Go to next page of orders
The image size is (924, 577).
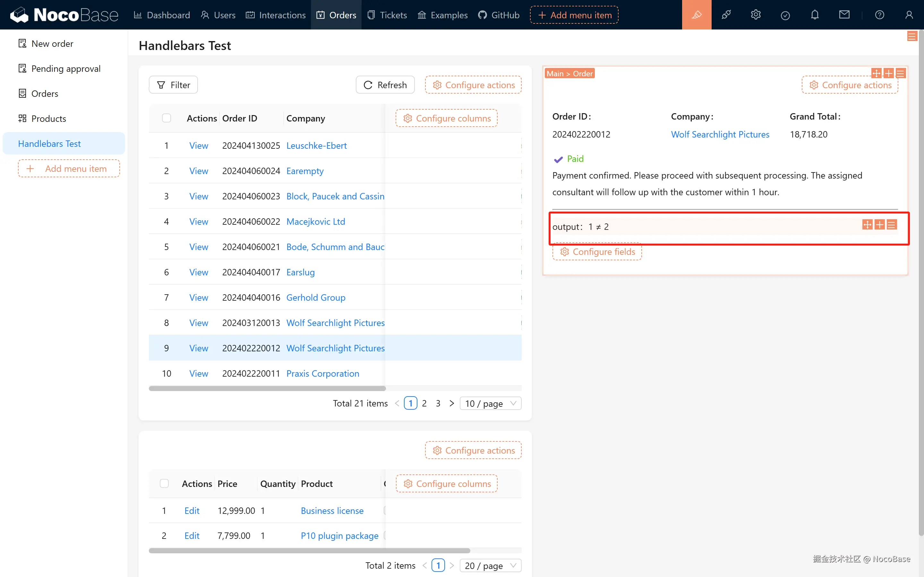(x=452, y=403)
